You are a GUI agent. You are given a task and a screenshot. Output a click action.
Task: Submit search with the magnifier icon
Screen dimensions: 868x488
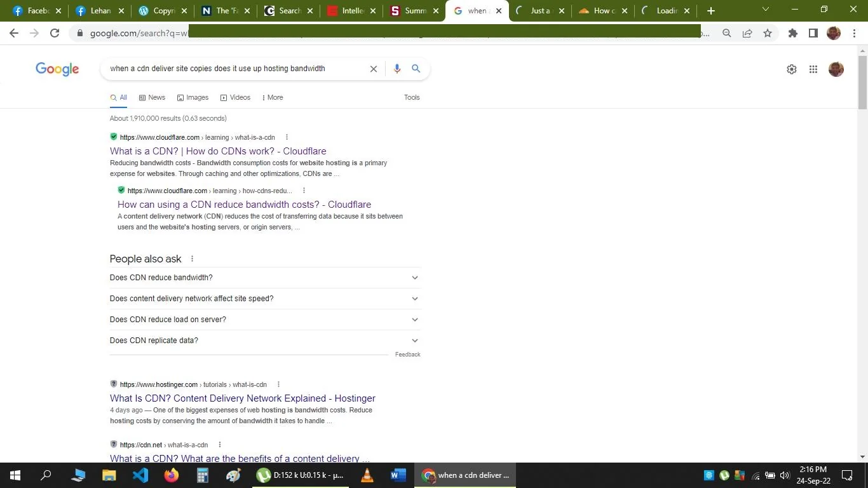(416, 69)
